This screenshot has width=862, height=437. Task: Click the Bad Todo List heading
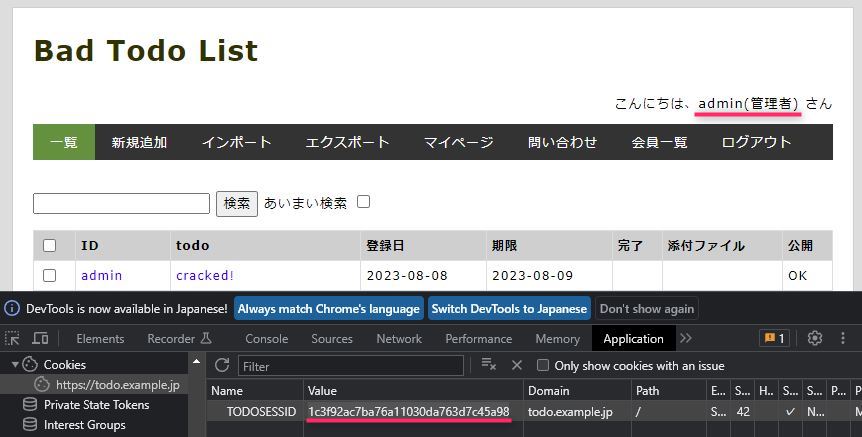click(146, 51)
